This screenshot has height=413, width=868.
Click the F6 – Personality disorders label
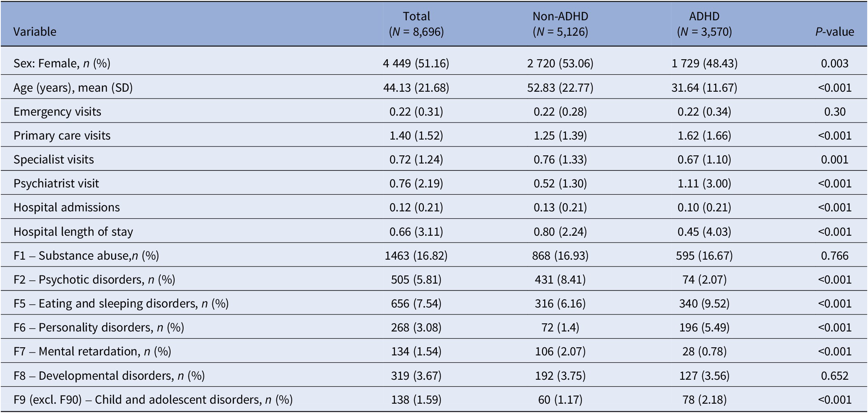coord(98,327)
